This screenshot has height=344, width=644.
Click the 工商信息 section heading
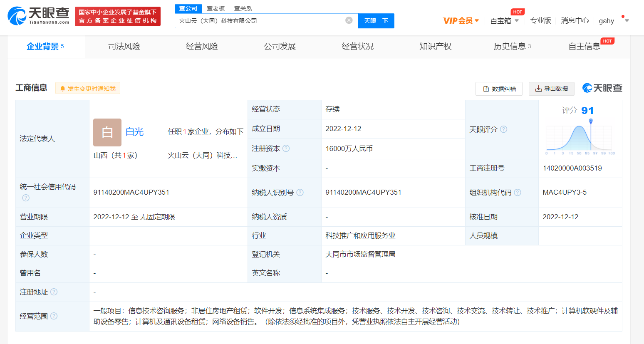31,88
